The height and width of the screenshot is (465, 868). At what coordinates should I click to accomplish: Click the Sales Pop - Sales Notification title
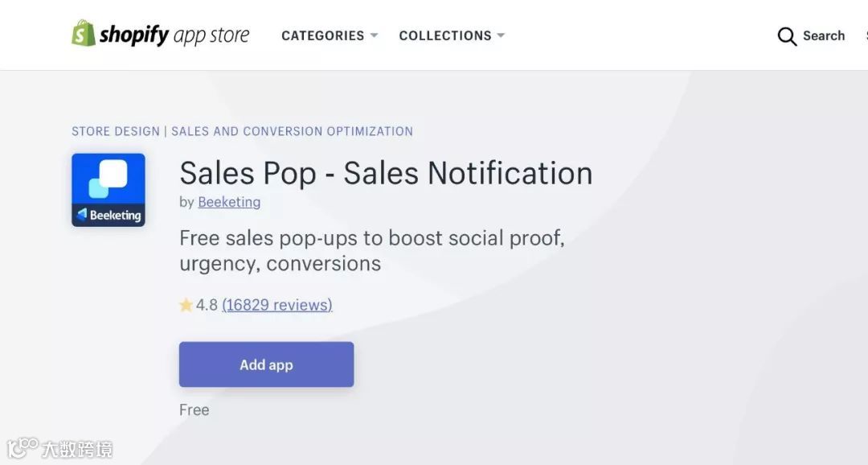coord(386,173)
